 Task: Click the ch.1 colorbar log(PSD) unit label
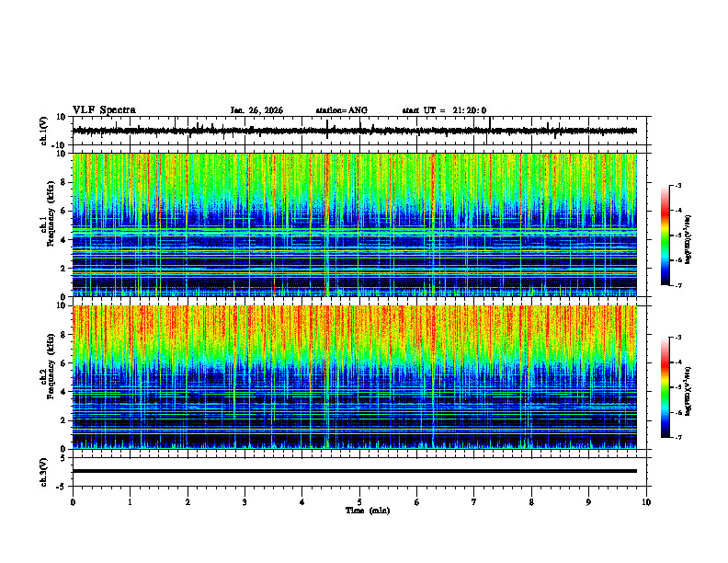coord(688,239)
